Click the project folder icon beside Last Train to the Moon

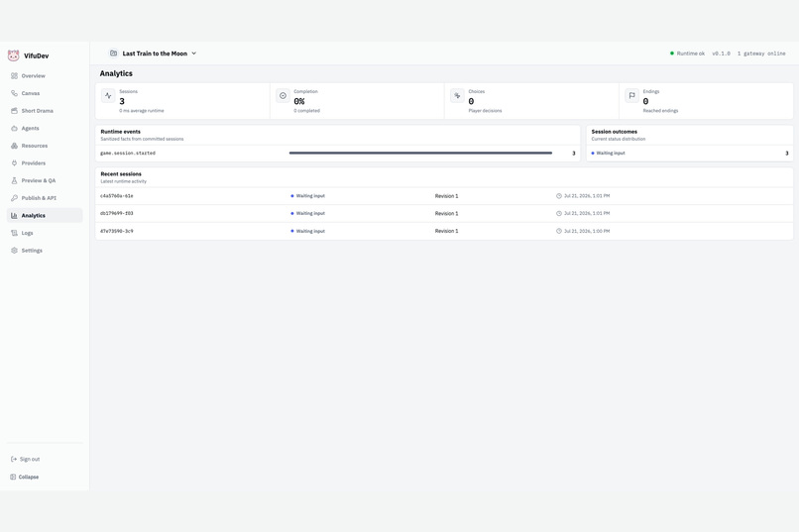(114, 53)
